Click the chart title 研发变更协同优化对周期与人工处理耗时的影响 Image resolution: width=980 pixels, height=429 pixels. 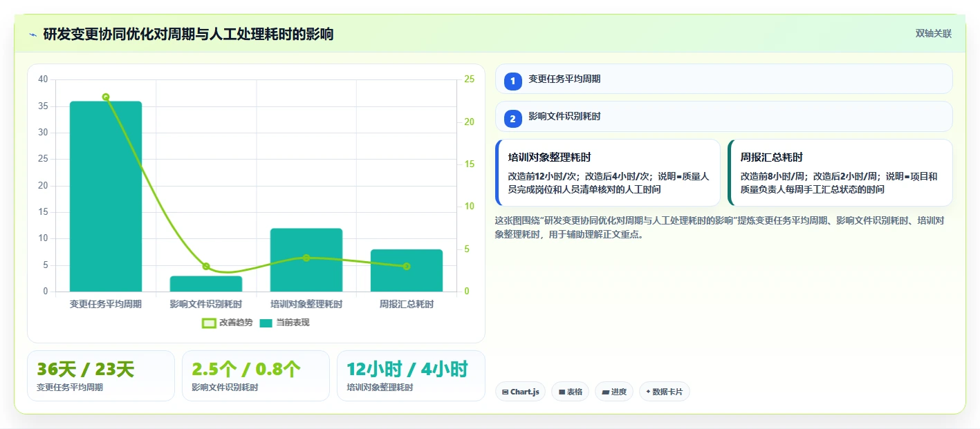[x=188, y=34]
